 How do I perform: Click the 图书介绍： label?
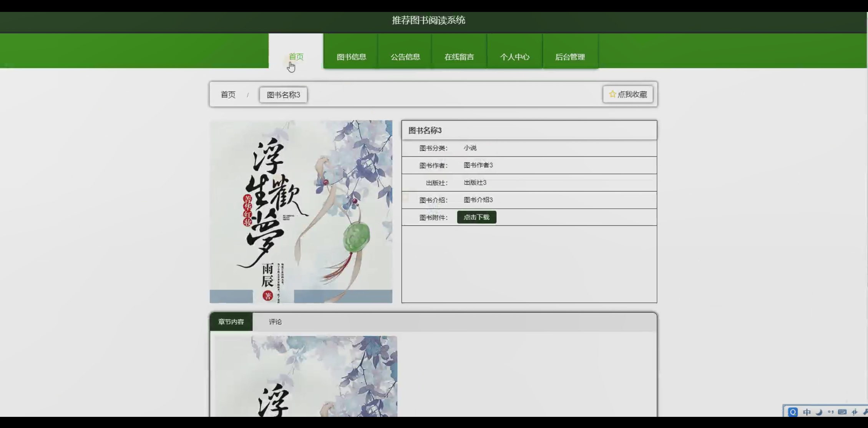(433, 200)
